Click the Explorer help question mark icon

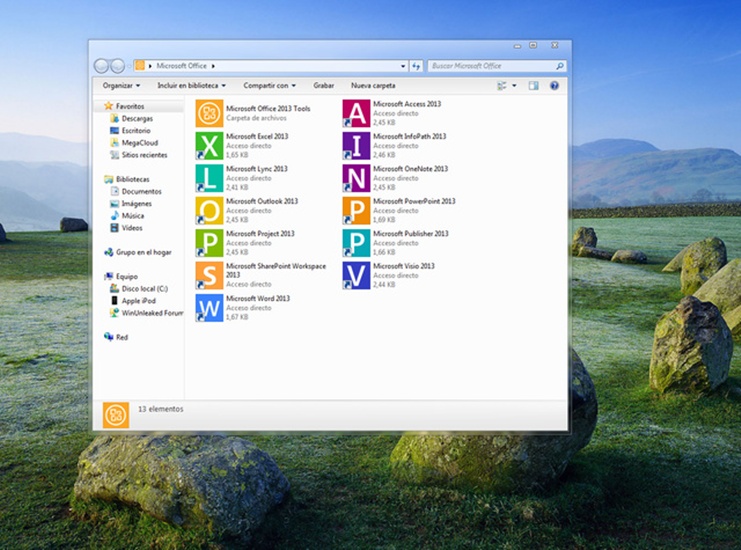pos(554,86)
